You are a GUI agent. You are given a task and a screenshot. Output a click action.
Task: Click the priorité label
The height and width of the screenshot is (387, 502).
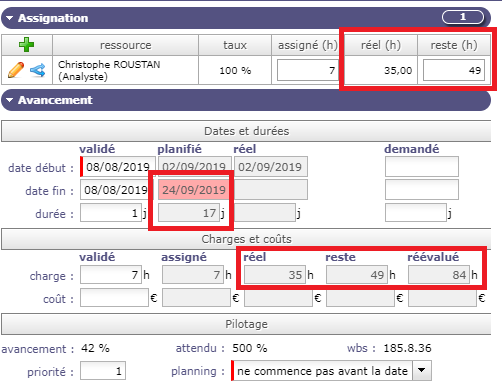point(50,372)
